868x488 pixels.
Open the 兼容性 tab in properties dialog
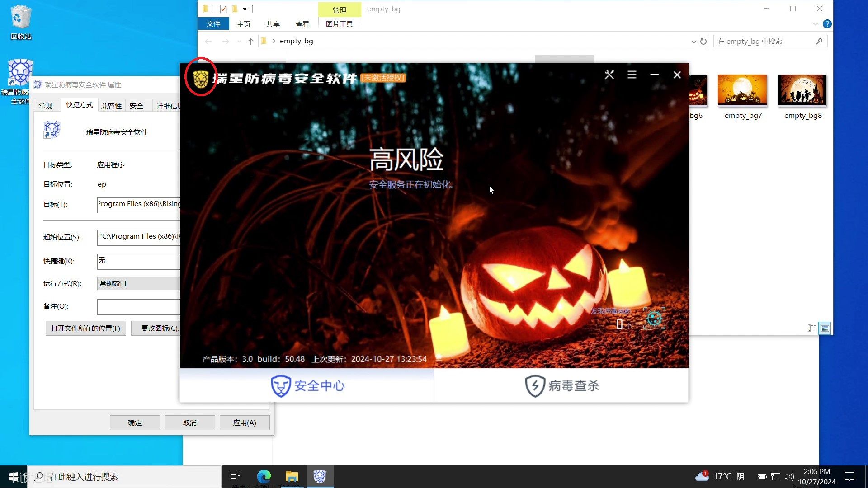(111, 106)
